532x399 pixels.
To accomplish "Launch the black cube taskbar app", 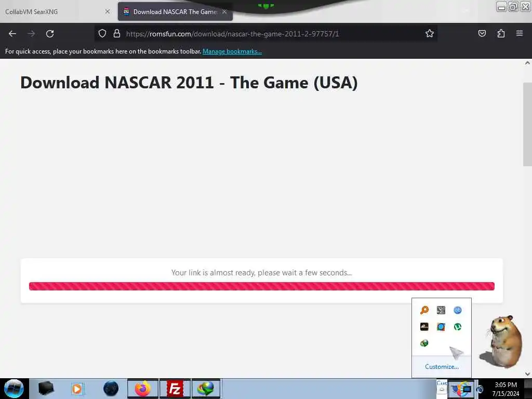I will tap(46, 389).
